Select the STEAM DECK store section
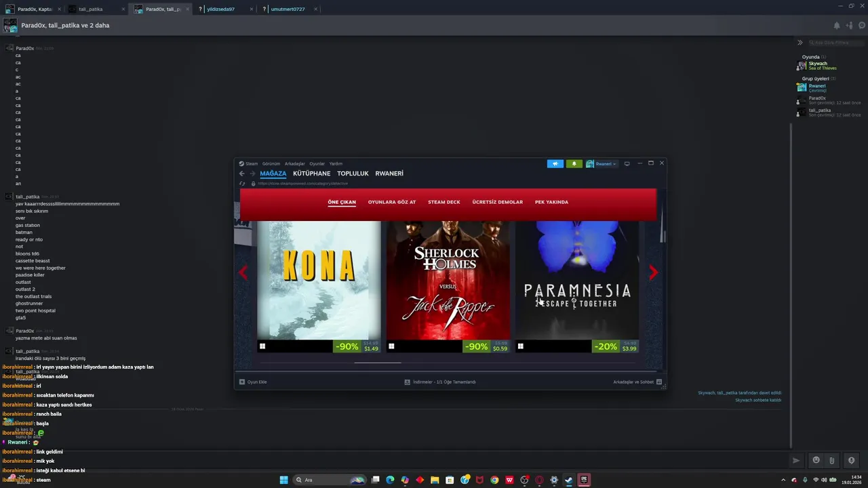Image resolution: width=868 pixels, height=488 pixels. coord(444,202)
